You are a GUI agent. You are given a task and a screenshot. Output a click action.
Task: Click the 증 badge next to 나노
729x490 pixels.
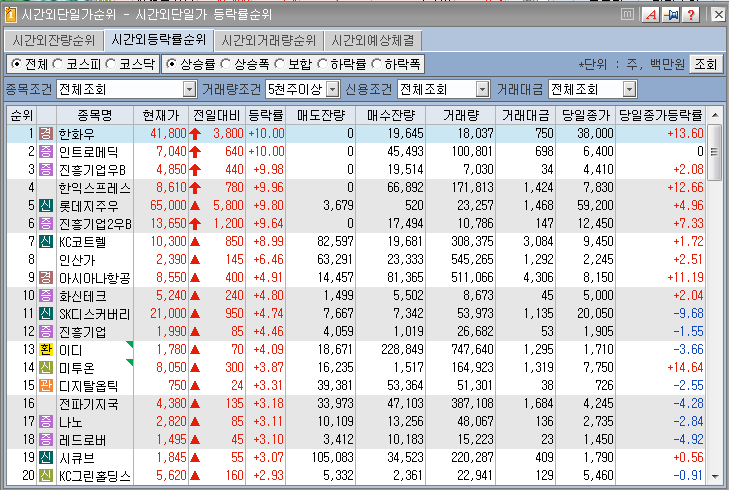(x=46, y=422)
